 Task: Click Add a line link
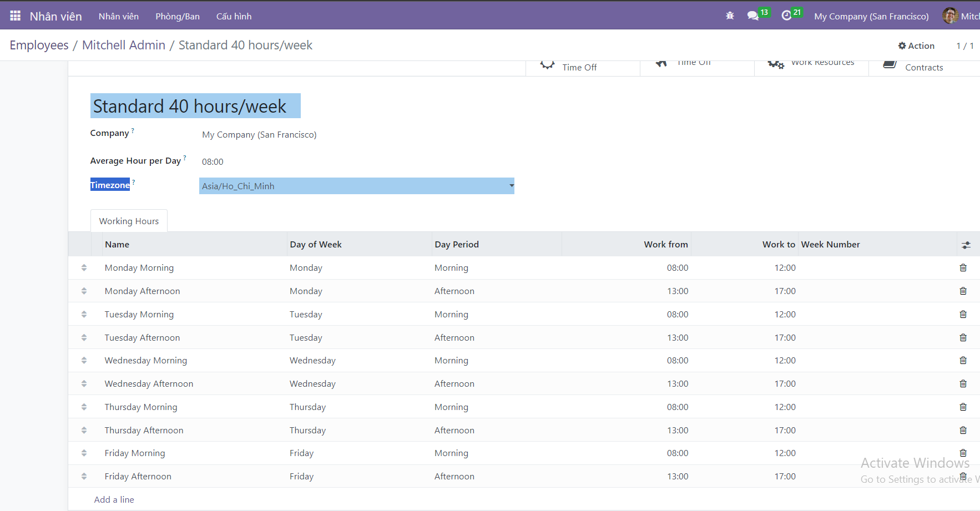114,500
